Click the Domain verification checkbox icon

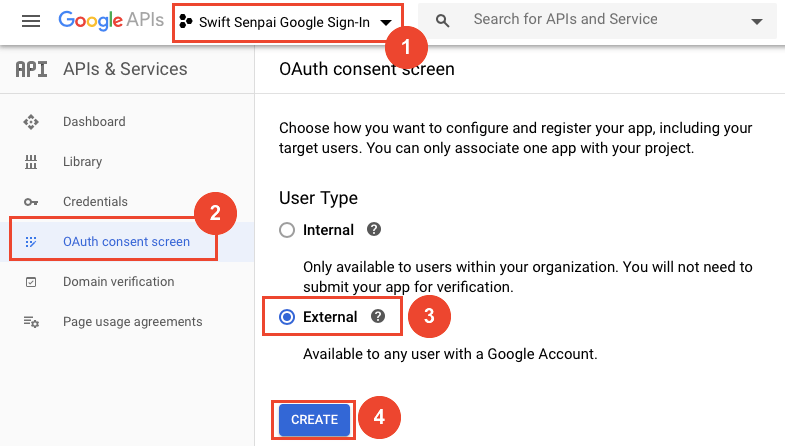(31, 282)
